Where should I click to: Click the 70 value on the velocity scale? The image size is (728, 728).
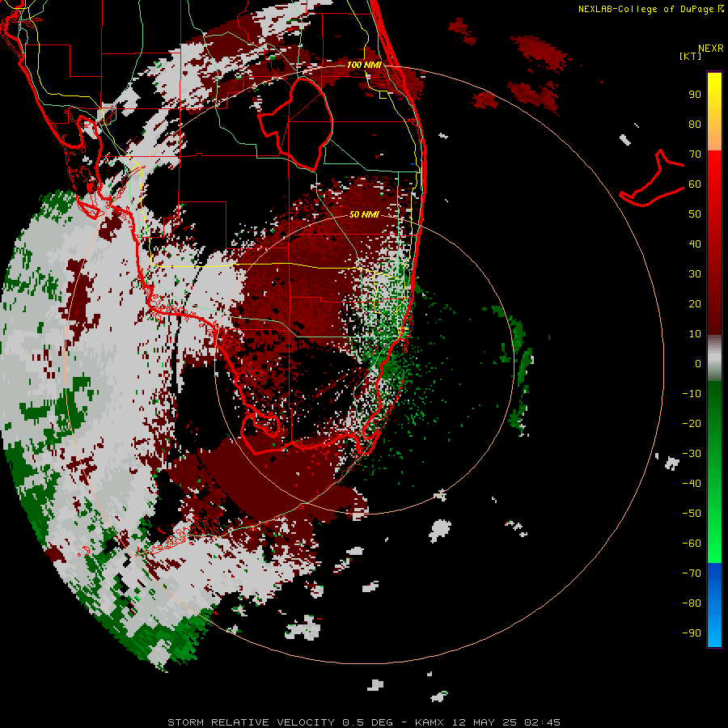(695, 154)
